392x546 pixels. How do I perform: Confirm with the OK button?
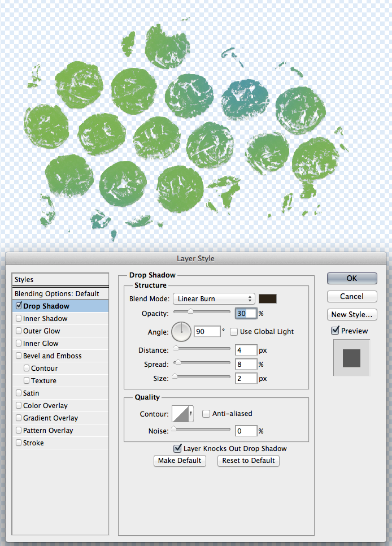point(352,278)
